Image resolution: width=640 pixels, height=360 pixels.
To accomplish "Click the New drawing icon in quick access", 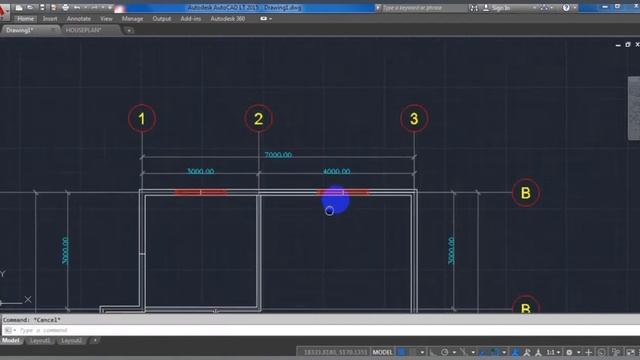I will (x=19, y=8).
